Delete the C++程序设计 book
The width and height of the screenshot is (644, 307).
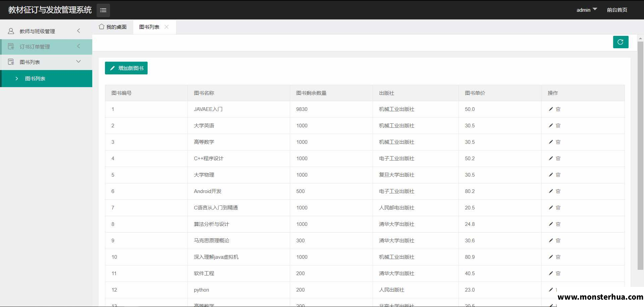pyautogui.click(x=558, y=158)
